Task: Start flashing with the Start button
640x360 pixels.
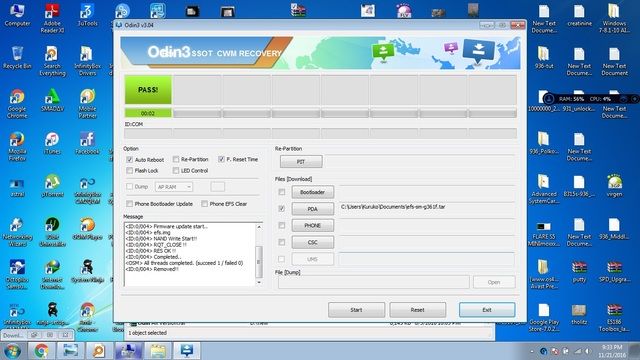Action: pyautogui.click(x=356, y=310)
